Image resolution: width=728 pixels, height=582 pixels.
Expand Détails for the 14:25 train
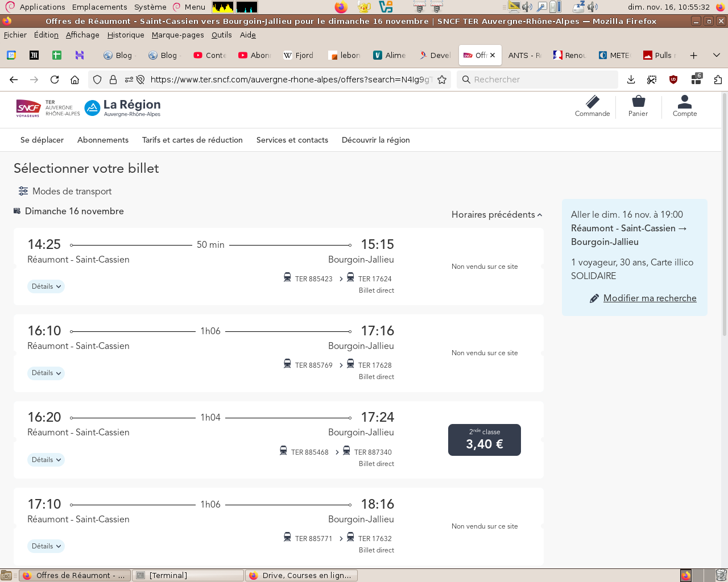46,286
